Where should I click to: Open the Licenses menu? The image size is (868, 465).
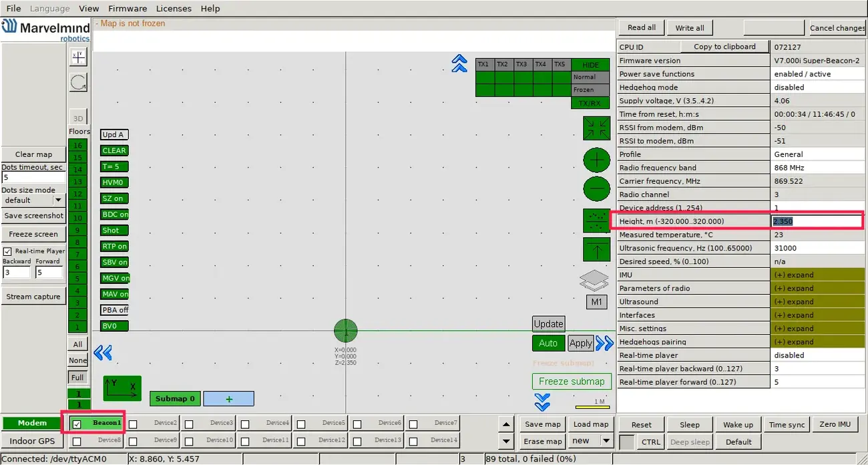(174, 9)
